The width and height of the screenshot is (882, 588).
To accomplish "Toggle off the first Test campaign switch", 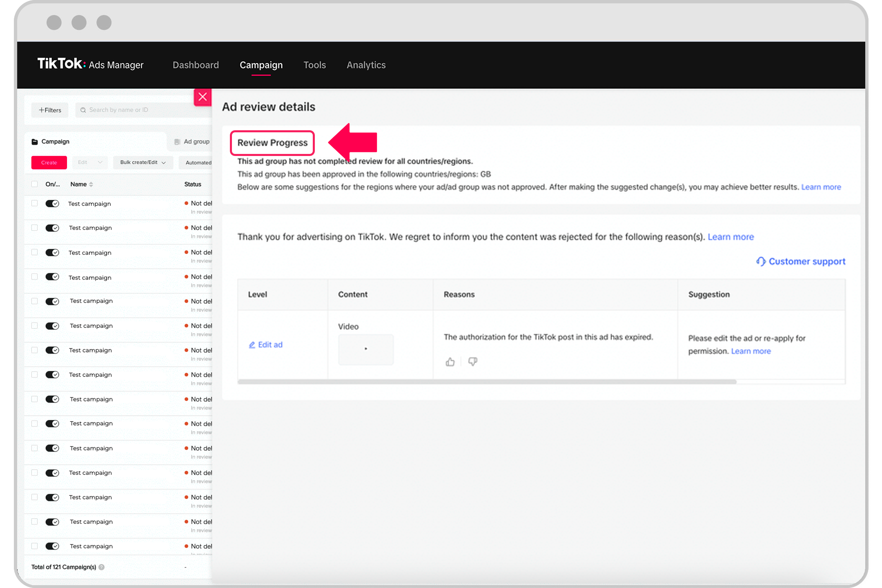I will coord(52,204).
